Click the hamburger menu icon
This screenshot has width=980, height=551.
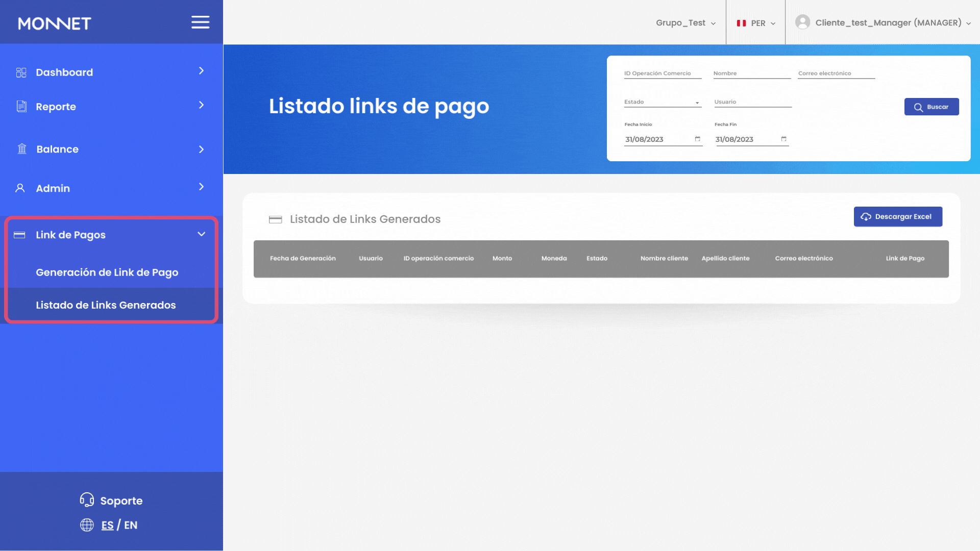[200, 22]
